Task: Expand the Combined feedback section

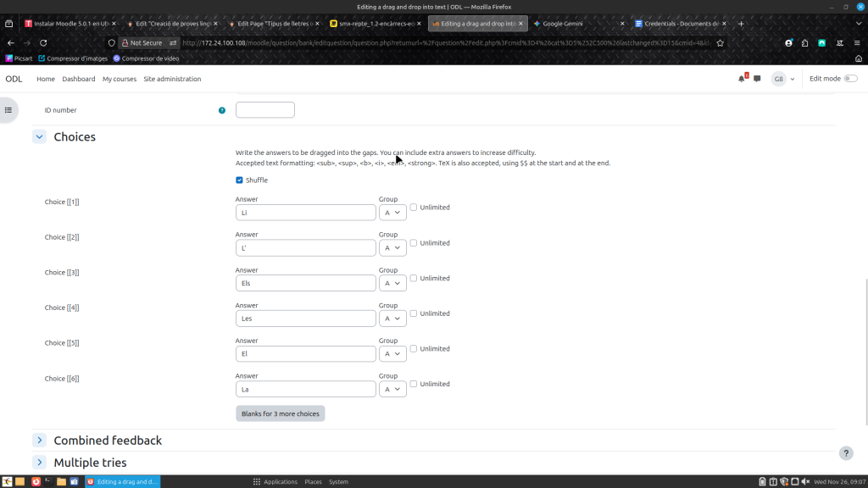Action: pos(39,441)
